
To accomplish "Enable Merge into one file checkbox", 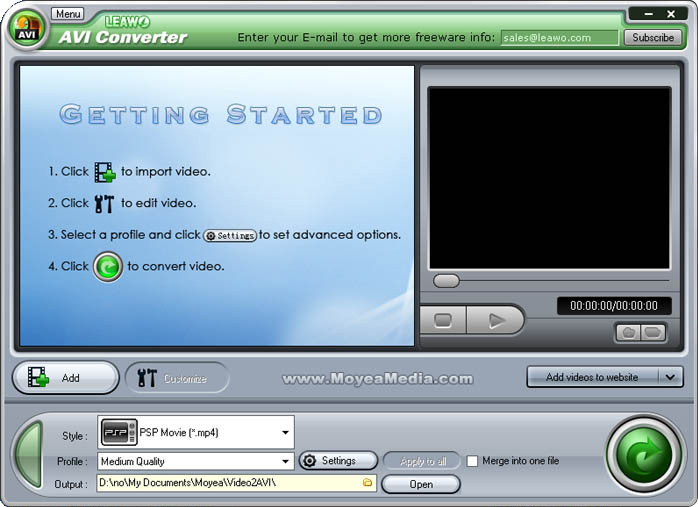I will 472,461.
